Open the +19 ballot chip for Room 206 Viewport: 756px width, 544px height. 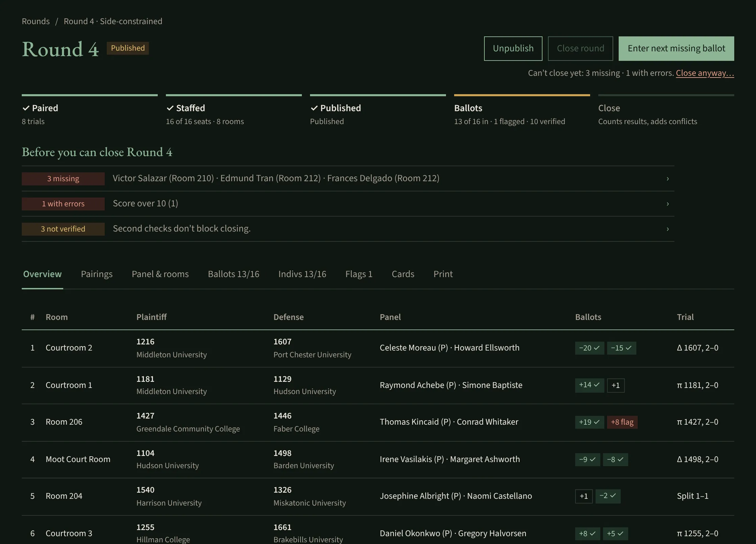(589, 422)
